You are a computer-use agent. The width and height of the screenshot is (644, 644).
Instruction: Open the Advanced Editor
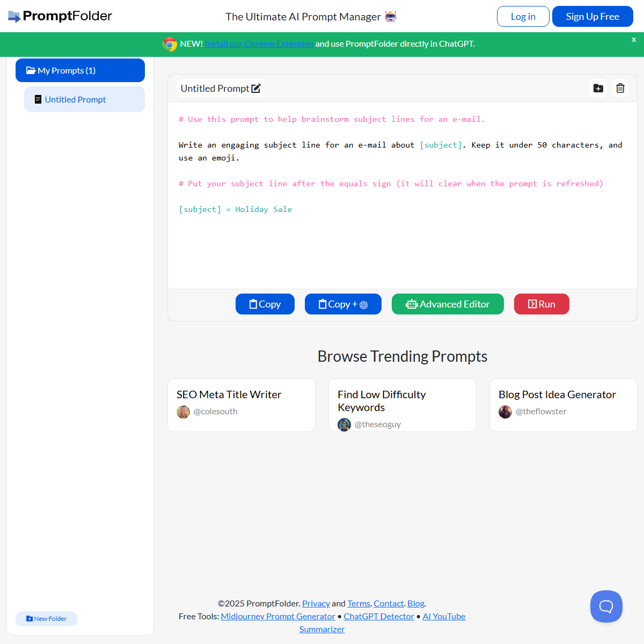click(448, 304)
